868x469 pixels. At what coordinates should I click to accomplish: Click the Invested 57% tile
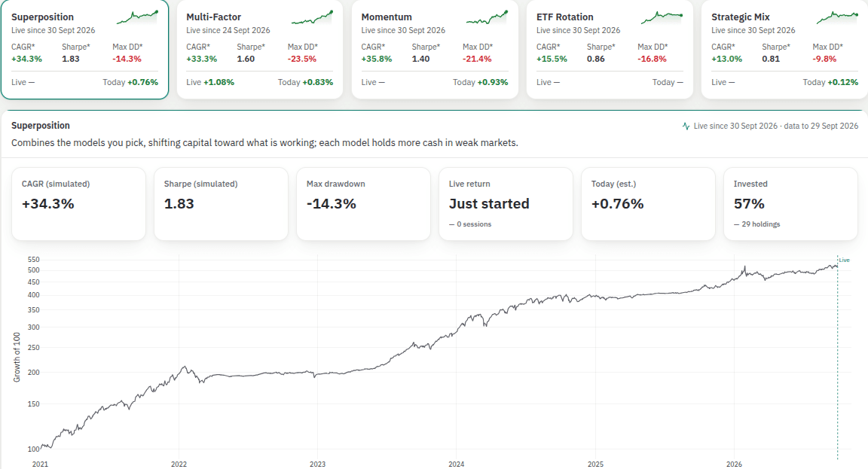click(x=790, y=204)
